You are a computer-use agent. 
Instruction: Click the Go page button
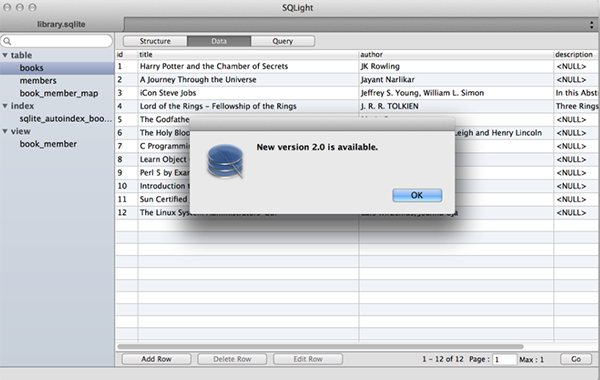(x=576, y=359)
